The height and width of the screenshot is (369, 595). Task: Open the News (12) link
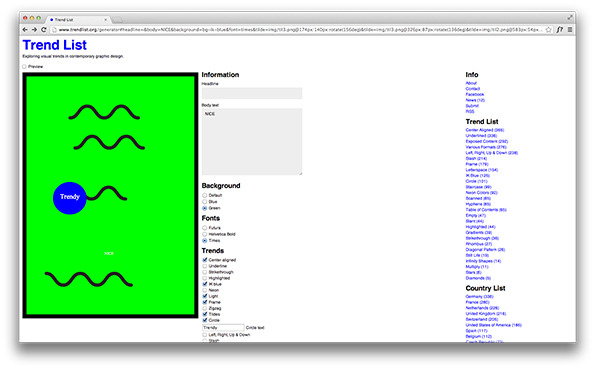[x=475, y=100]
